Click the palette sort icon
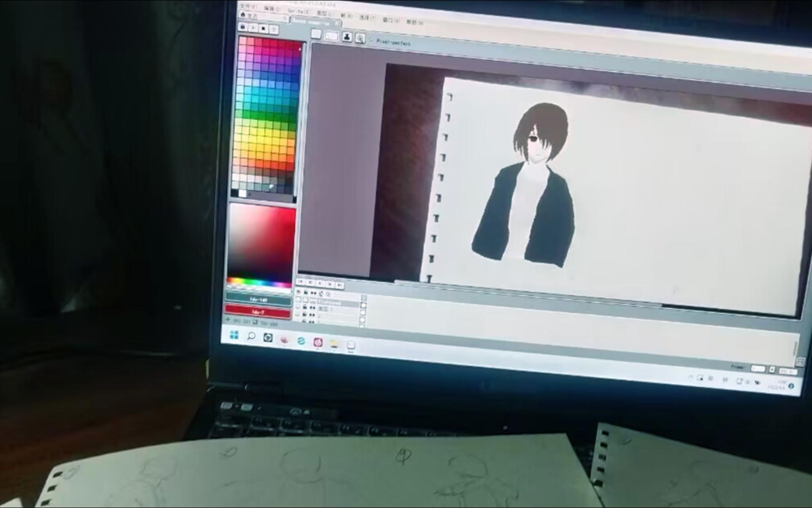The height and width of the screenshot is (508, 812). pos(253,28)
